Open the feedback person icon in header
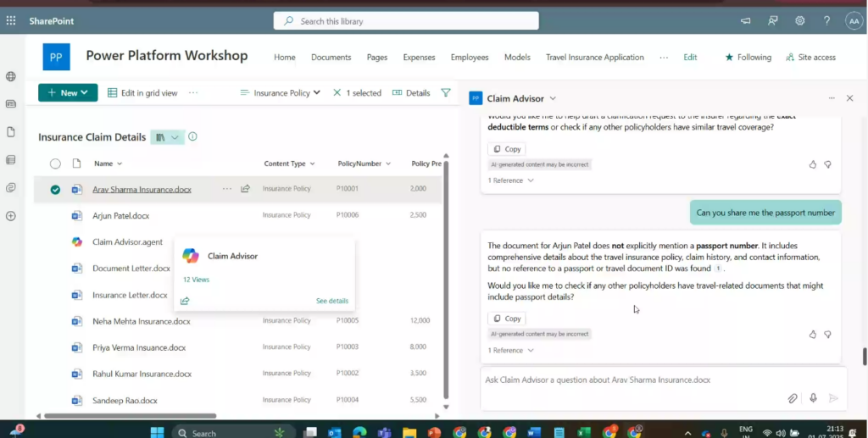The height and width of the screenshot is (438, 868). coord(773,21)
